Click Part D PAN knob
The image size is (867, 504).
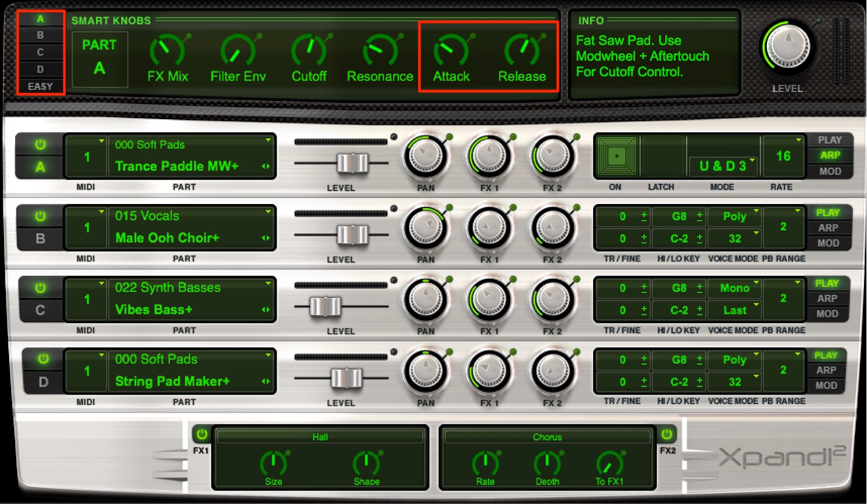click(x=425, y=371)
